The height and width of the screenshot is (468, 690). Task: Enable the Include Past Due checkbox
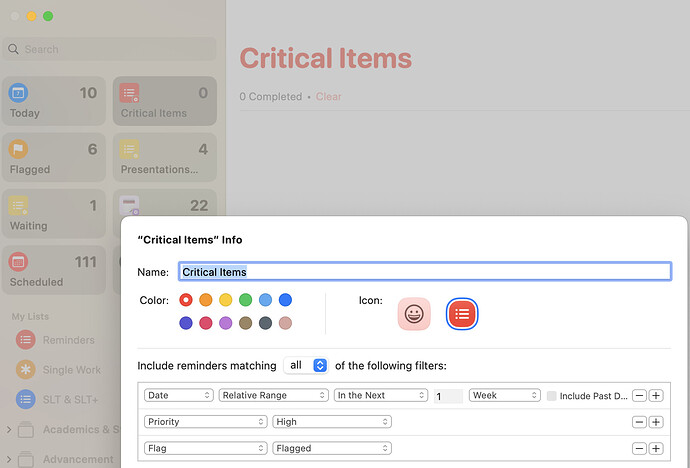[552, 396]
